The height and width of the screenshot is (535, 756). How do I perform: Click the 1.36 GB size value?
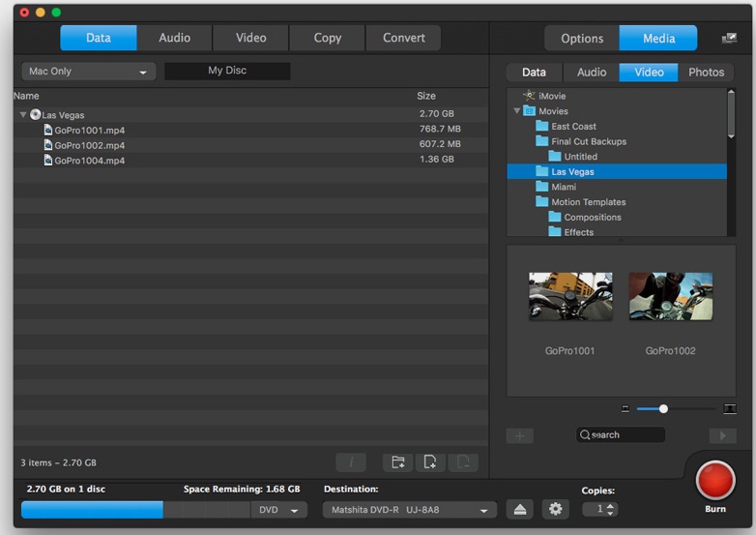pyautogui.click(x=437, y=159)
